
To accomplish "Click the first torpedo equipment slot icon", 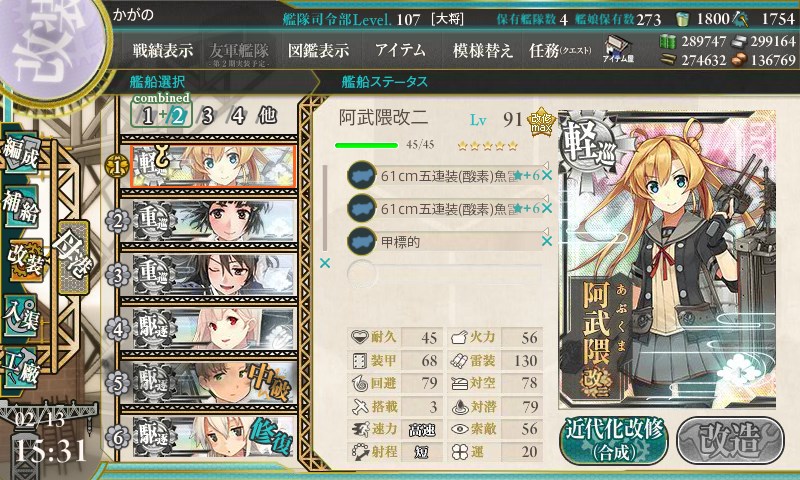I will [362, 175].
